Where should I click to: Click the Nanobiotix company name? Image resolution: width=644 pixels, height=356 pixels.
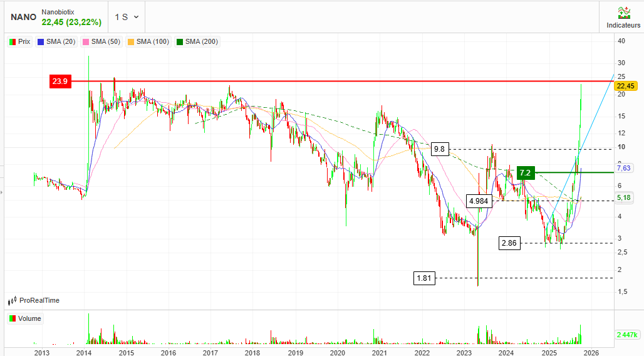pyautogui.click(x=58, y=13)
